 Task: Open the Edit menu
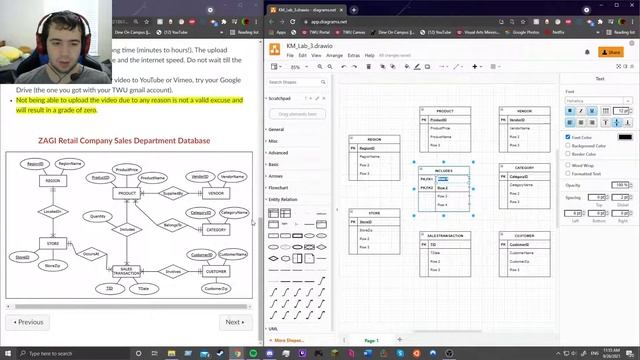click(x=302, y=55)
